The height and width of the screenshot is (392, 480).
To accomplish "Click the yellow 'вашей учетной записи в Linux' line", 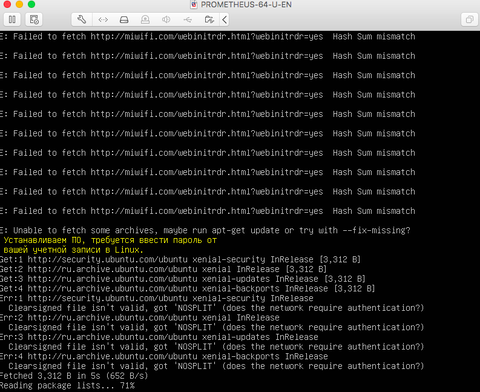I will 73,250.
